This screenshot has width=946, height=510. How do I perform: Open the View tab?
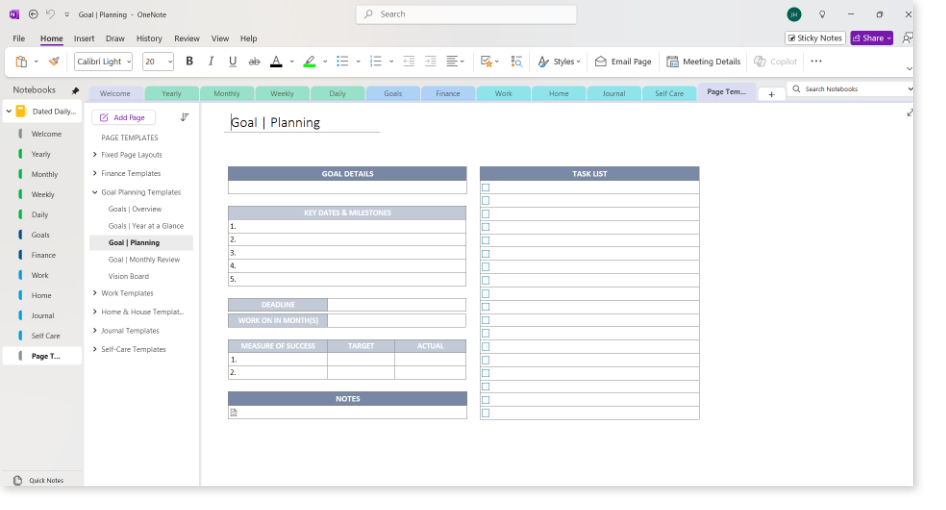[x=220, y=38]
